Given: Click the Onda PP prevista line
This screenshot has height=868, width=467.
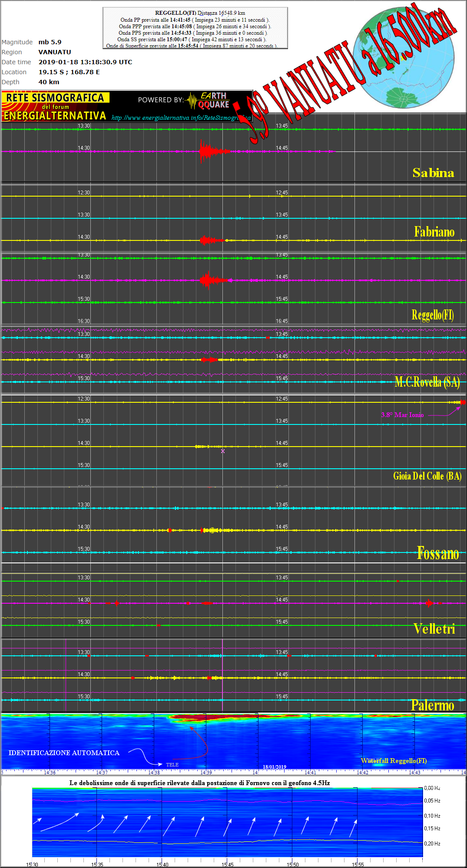Looking at the screenshot, I should point(195,20).
